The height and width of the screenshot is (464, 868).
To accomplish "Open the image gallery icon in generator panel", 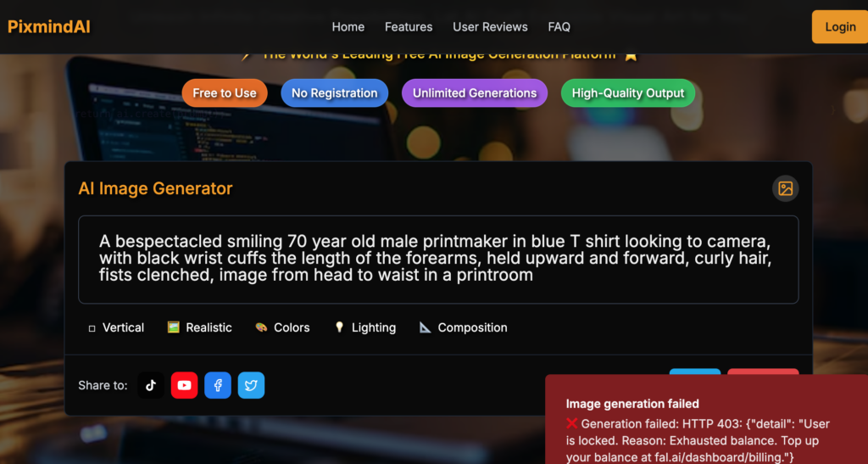I will point(785,188).
